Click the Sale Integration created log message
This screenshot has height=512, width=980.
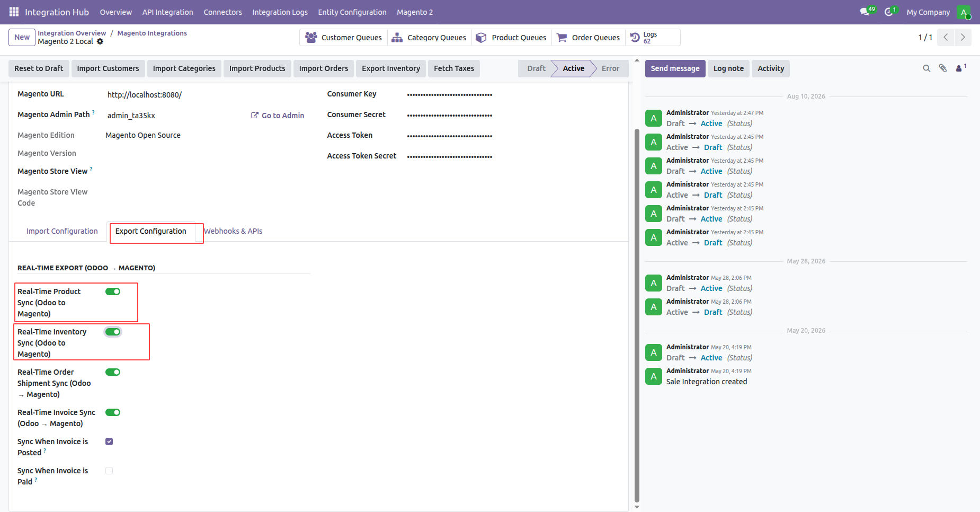click(x=707, y=382)
